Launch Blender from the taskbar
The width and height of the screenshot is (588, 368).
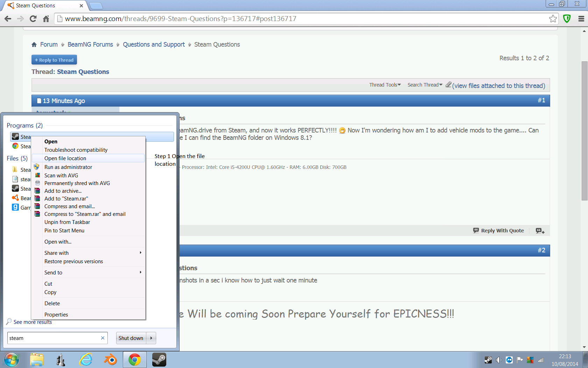(x=110, y=360)
